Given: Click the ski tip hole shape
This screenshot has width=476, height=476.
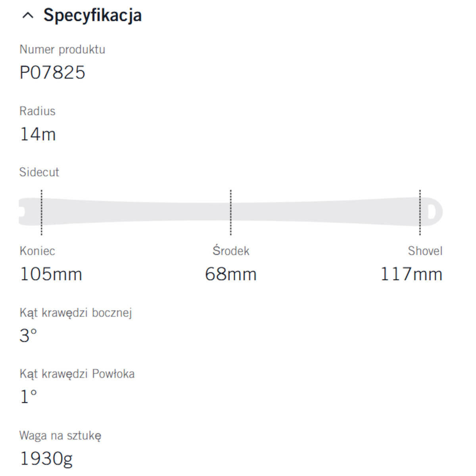Looking at the screenshot, I should [432, 212].
